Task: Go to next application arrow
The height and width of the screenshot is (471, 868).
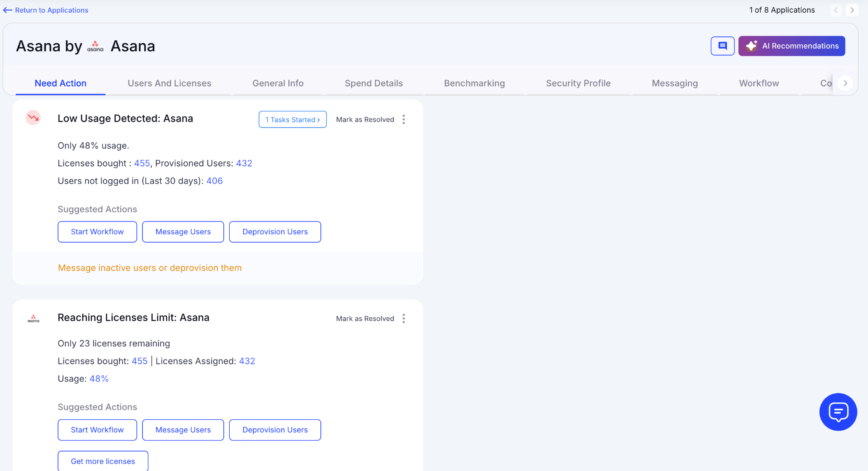Action: [852, 10]
